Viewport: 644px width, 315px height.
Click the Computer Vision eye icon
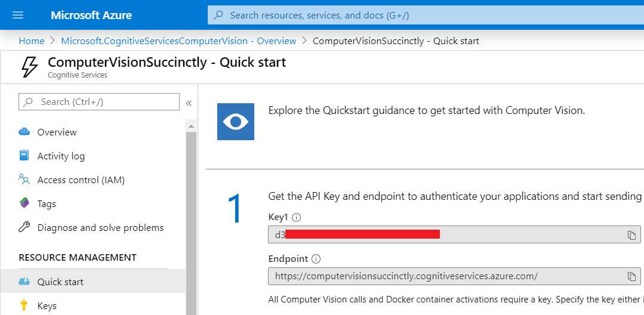[x=235, y=122]
